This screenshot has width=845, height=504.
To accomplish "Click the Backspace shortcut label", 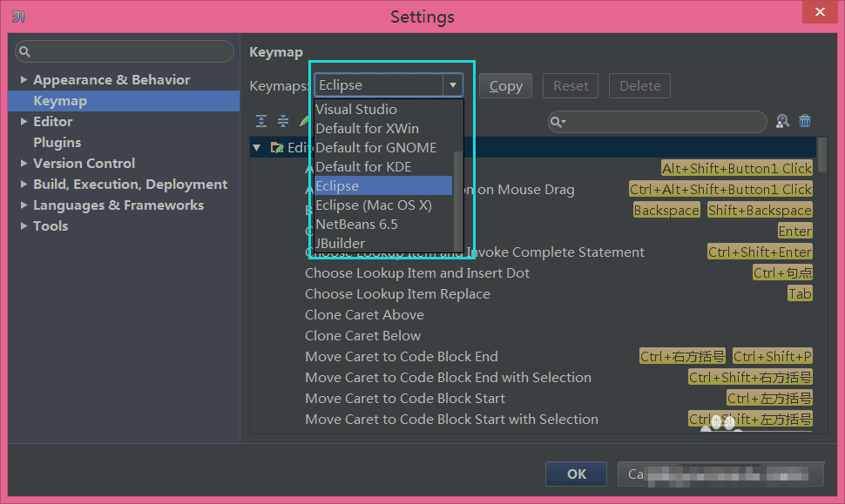I will [666, 211].
